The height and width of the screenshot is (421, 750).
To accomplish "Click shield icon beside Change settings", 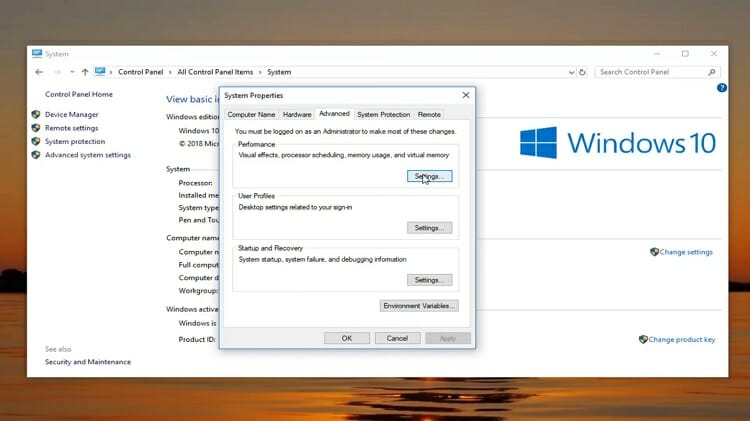I will coord(654,252).
